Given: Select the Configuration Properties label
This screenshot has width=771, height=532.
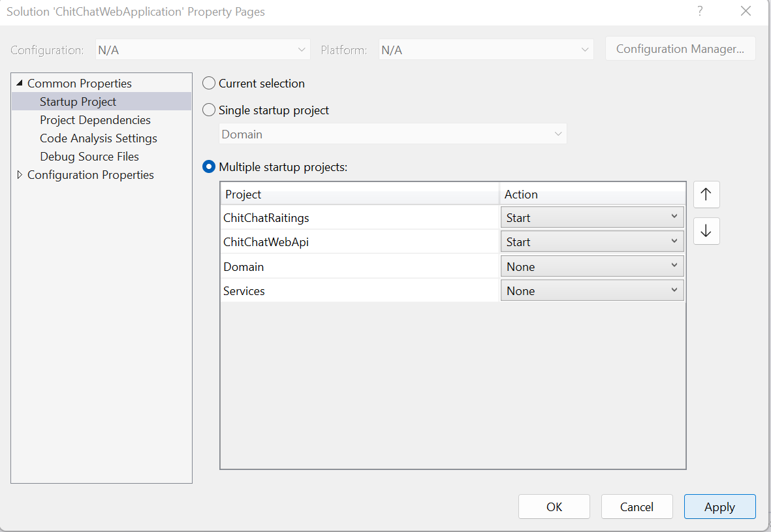Looking at the screenshot, I should point(91,174).
